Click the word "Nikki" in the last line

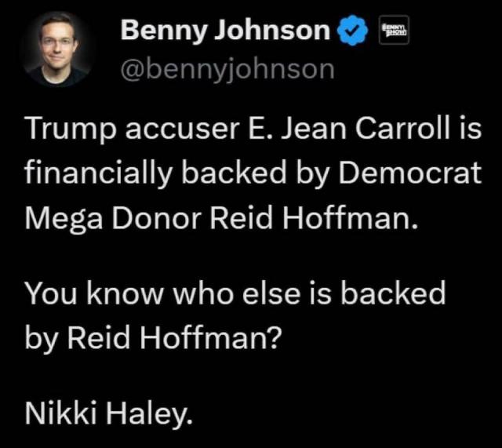click(x=62, y=410)
